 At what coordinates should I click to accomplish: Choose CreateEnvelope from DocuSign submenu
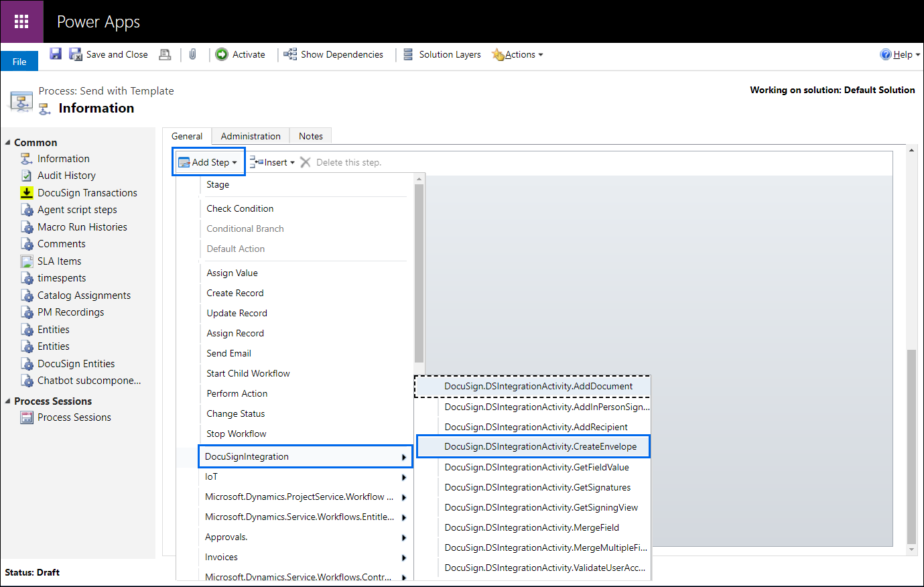click(x=533, y=446)
